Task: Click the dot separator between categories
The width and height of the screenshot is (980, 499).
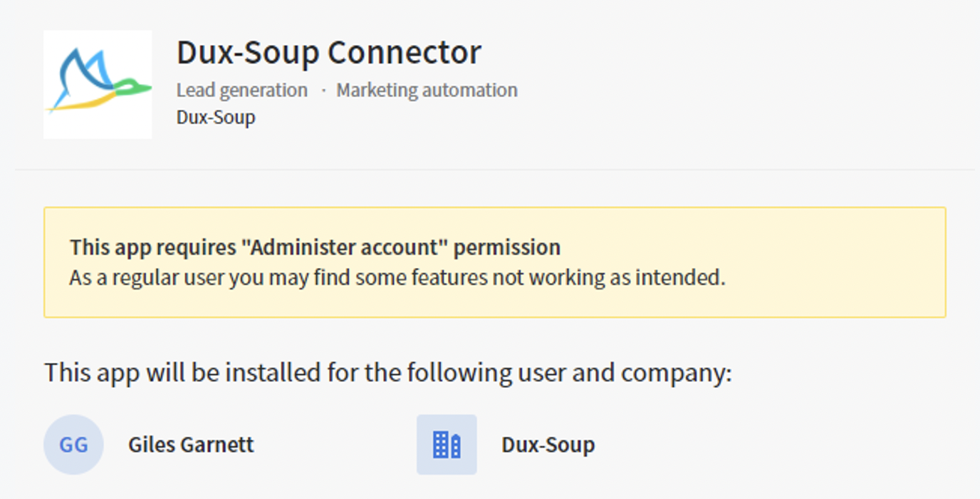Action: tap(323, 91)
